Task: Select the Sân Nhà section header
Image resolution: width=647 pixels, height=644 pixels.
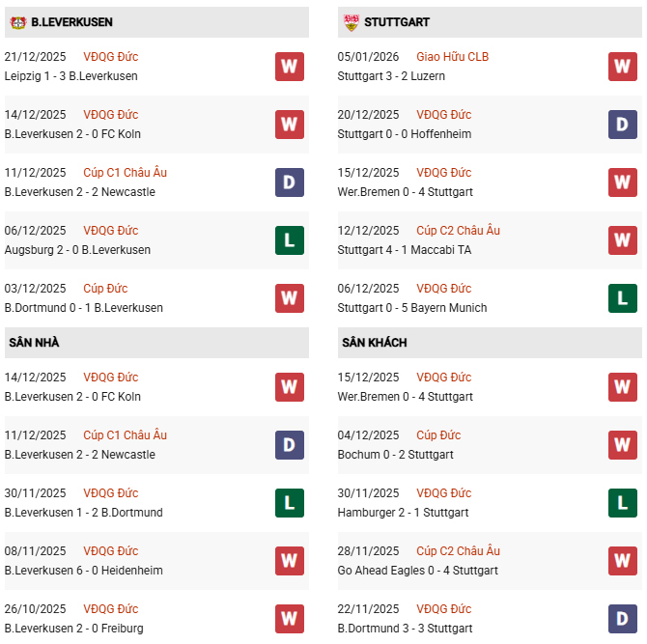Action: 35,343
